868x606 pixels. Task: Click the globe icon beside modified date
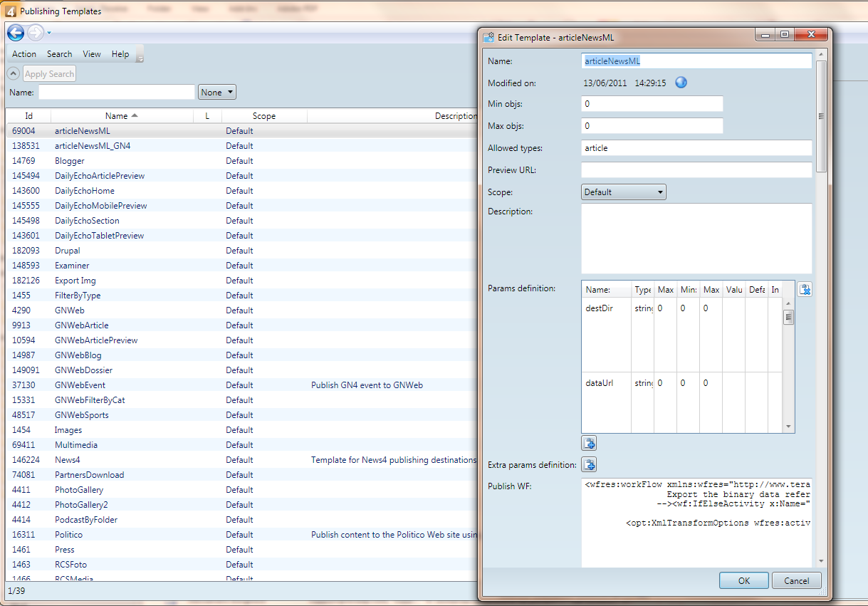tap(681, 83)
